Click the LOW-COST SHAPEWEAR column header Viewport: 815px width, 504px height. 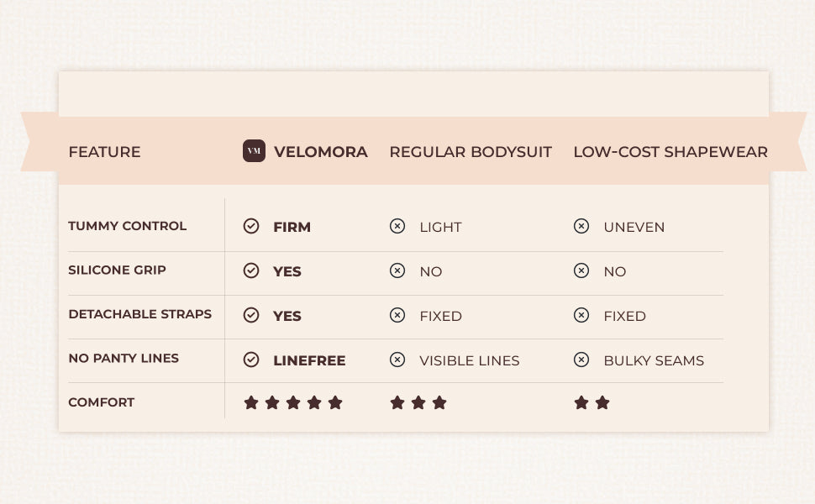coord(670,152)
